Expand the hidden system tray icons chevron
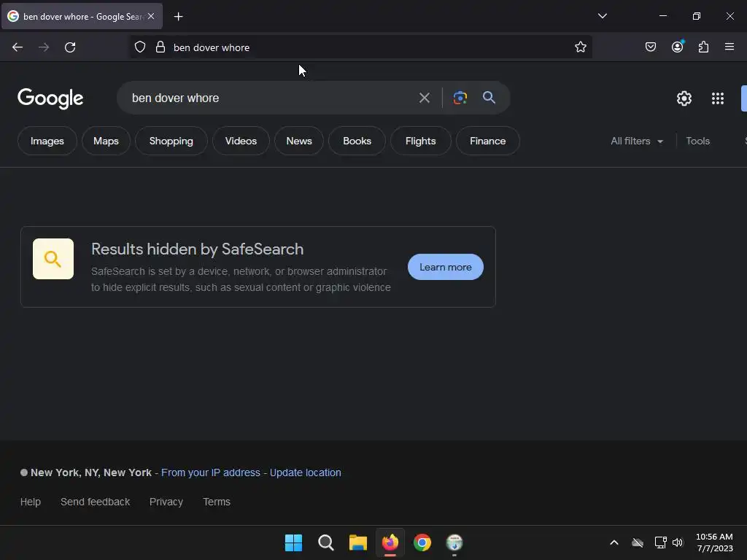 614,542
